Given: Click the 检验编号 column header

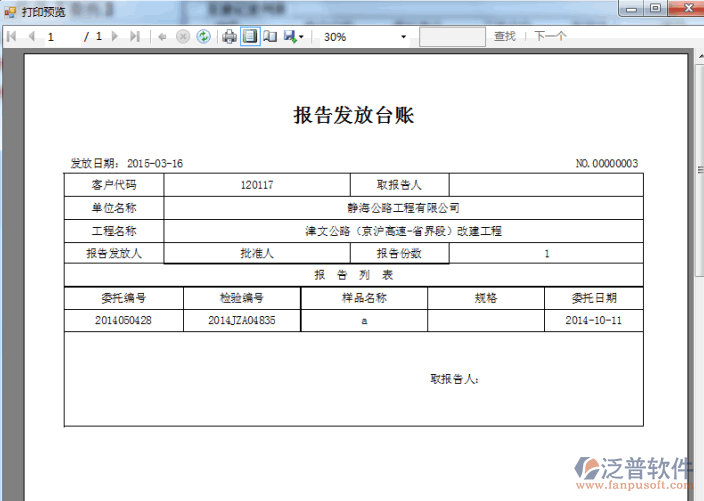Looking at the screenshot, I should 242,298.
